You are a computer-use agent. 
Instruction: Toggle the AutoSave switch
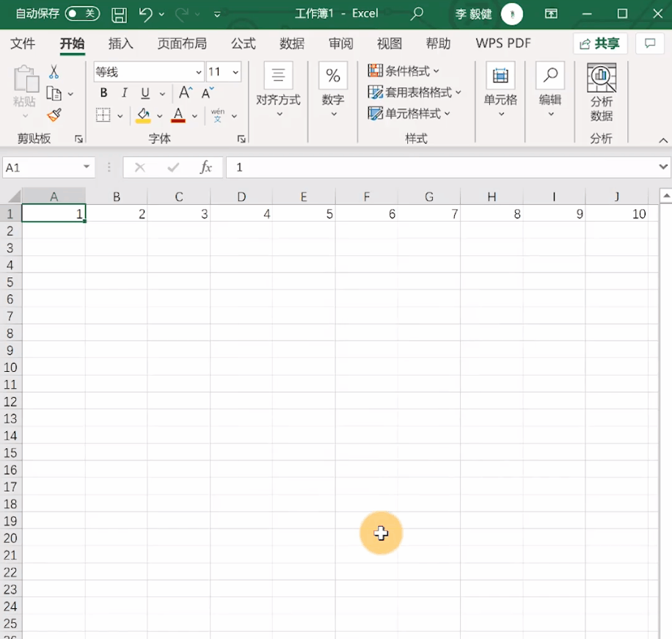click(x=82, y=14)
